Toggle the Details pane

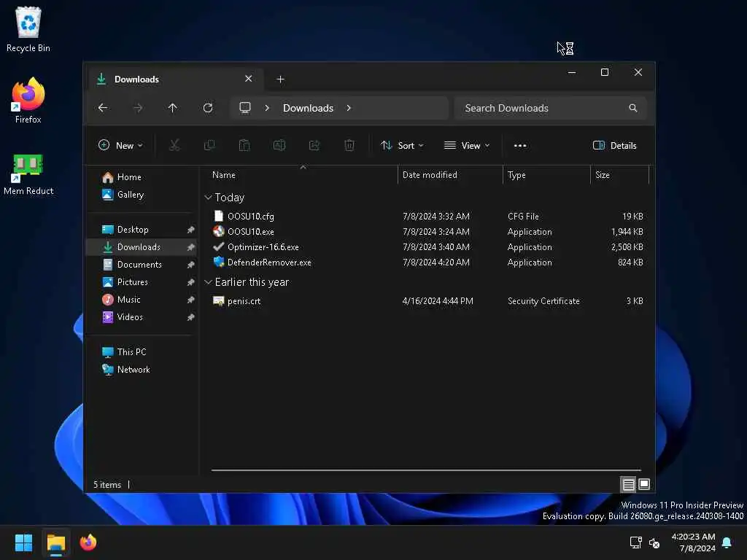pos(614,145)
